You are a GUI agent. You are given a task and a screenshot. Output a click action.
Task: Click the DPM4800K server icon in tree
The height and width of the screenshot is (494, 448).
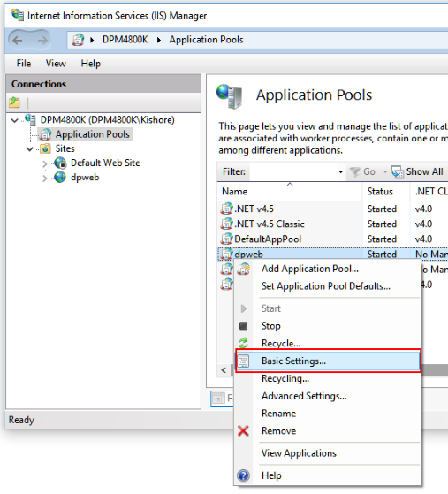coord(31,119)
